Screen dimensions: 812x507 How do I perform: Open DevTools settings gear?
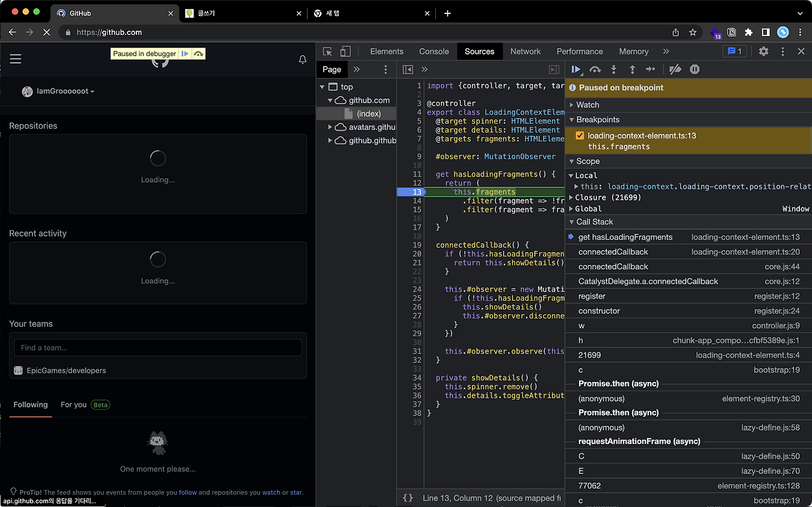(764, 52)
